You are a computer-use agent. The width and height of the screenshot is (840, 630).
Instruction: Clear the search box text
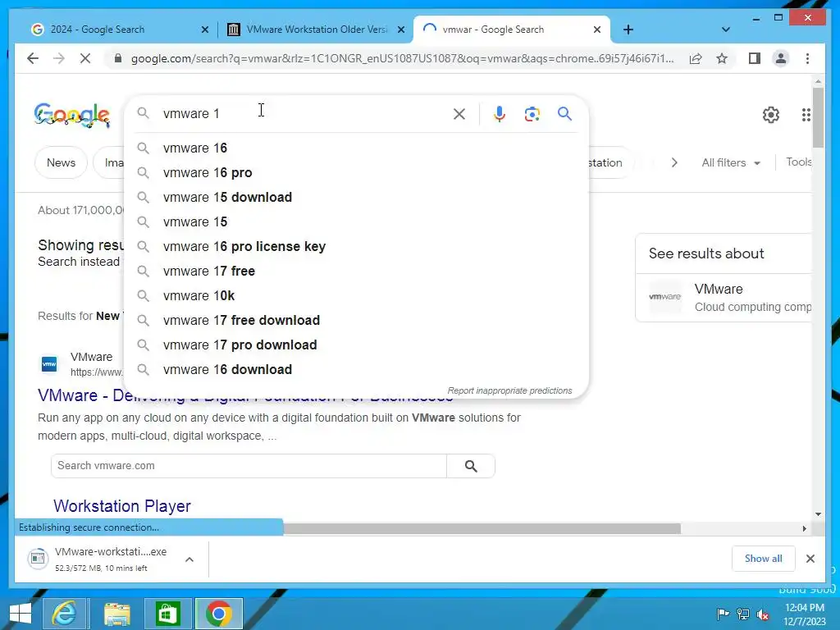[459, 113]
